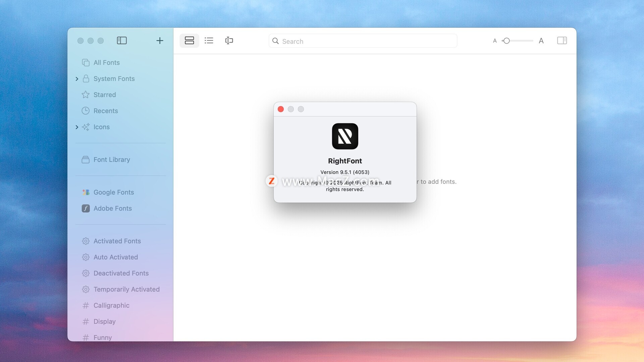Click the large A size icon

coord(541,41)
